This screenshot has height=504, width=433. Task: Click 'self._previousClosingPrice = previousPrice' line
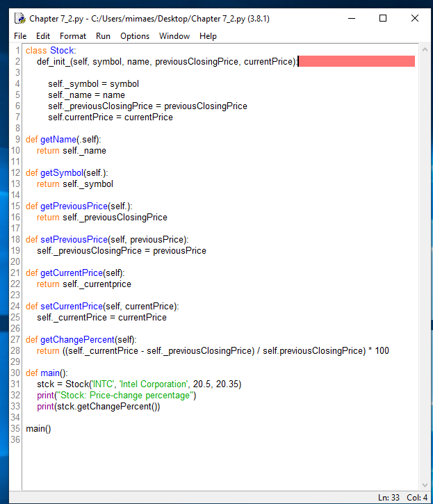tap(122, 251)
